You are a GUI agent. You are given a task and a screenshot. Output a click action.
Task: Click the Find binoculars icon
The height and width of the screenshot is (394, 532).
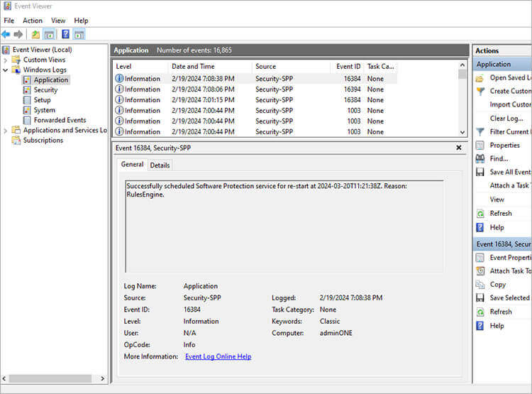tap(480, 158)
